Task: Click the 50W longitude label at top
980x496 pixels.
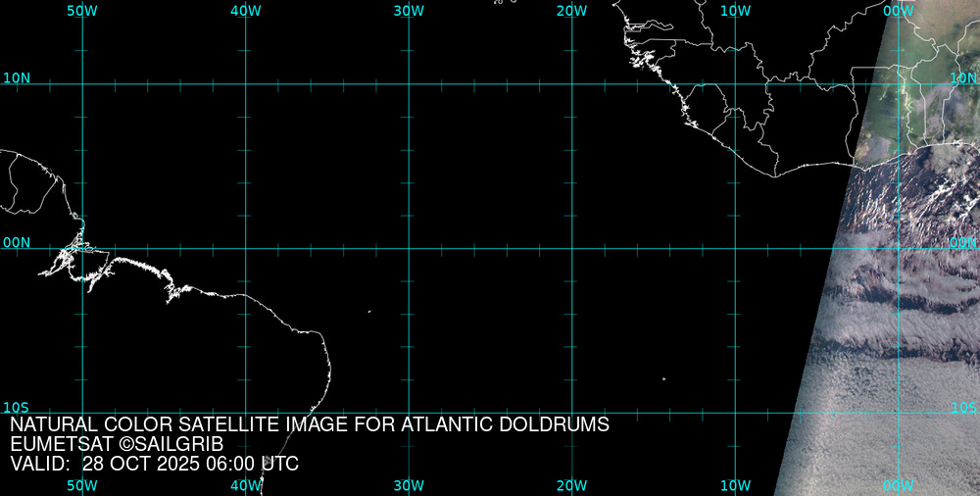Action: click(81, 10)
